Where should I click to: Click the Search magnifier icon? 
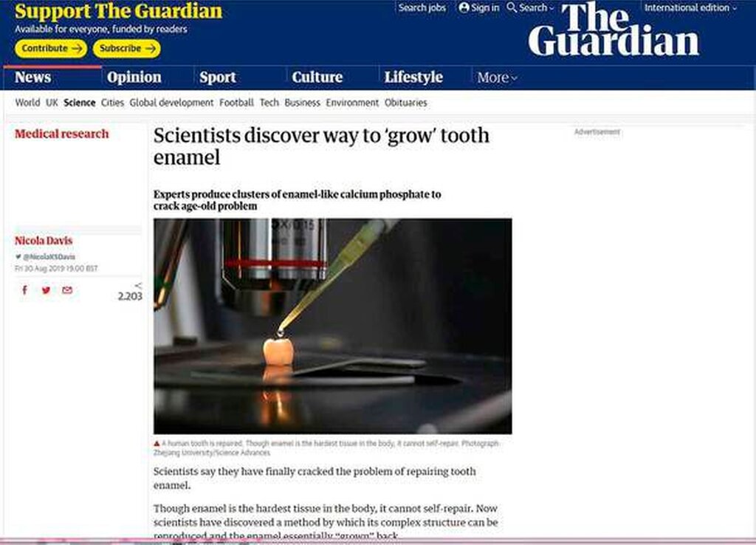click(x=512, y=7)
